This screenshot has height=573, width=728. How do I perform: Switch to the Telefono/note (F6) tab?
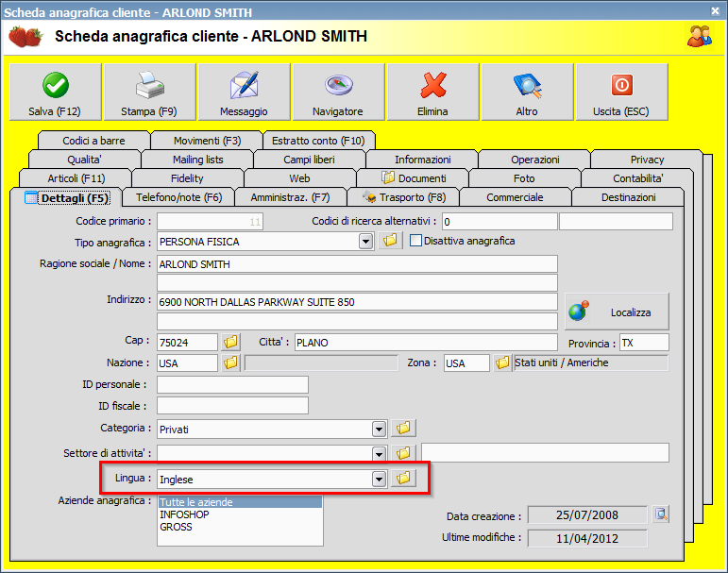coord(178,197)
